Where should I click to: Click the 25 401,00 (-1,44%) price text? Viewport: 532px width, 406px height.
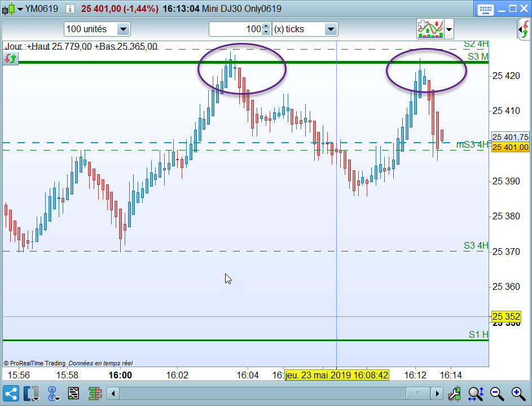[x=120, y=9]
